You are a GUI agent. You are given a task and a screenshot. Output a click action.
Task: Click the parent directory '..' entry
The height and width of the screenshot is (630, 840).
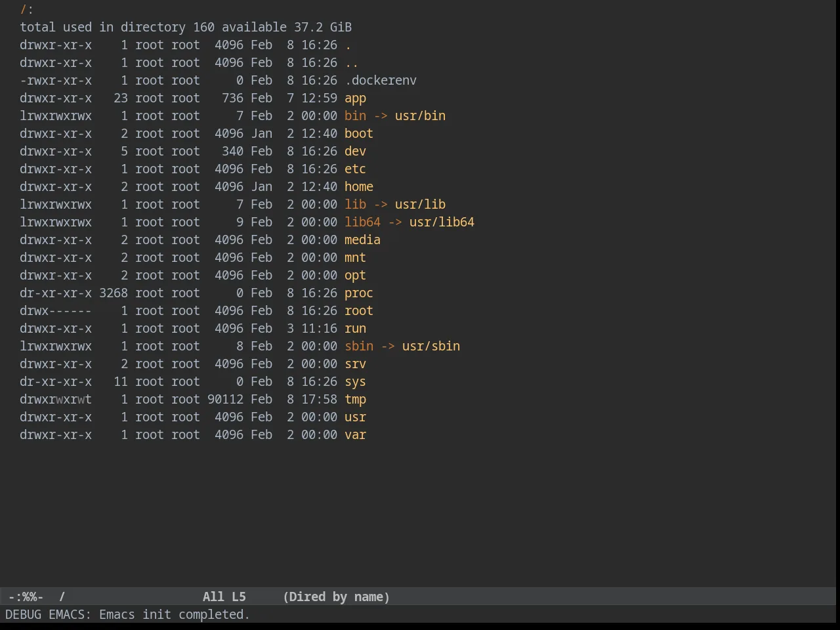(x=352, y=63)
